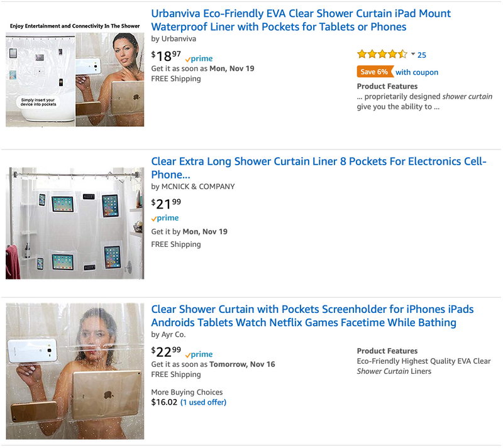Click the $21.99 price on the MCNICK listing

coord(166,203)
